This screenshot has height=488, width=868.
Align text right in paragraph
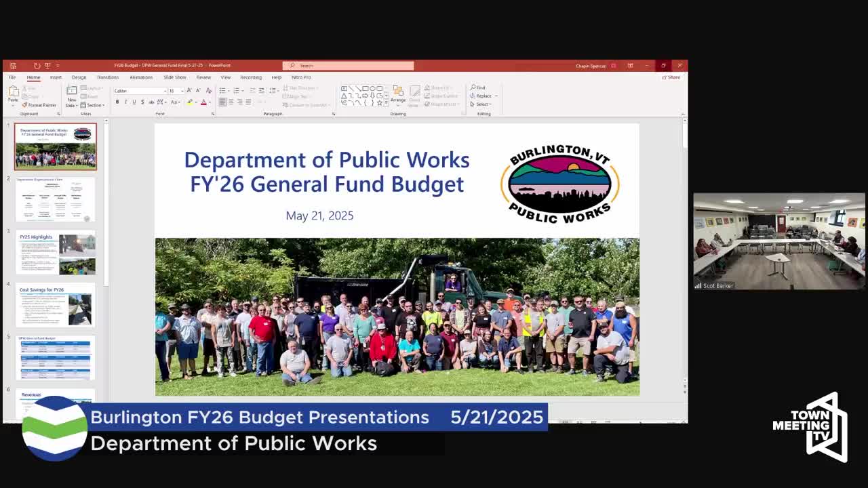click(239, 102)
